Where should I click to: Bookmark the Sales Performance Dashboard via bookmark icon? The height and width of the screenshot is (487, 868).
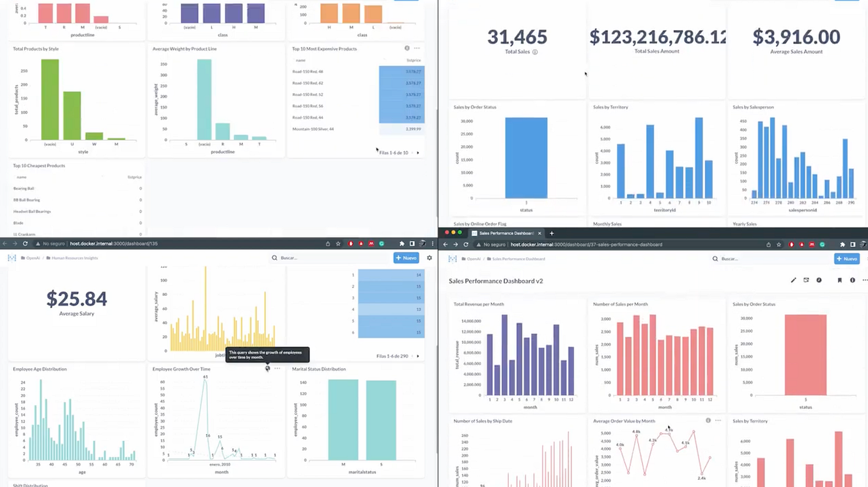click(841, 280)
